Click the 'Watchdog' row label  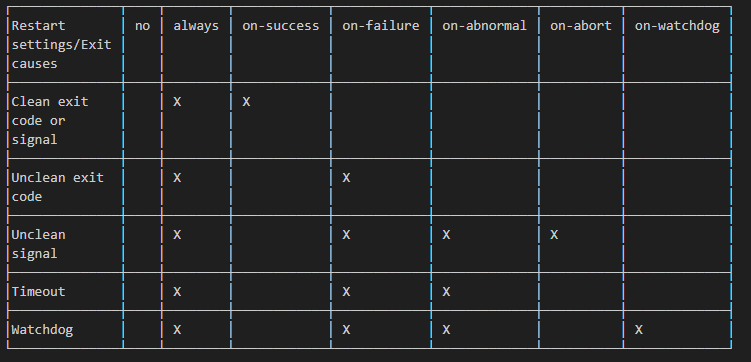coord(42,330)
